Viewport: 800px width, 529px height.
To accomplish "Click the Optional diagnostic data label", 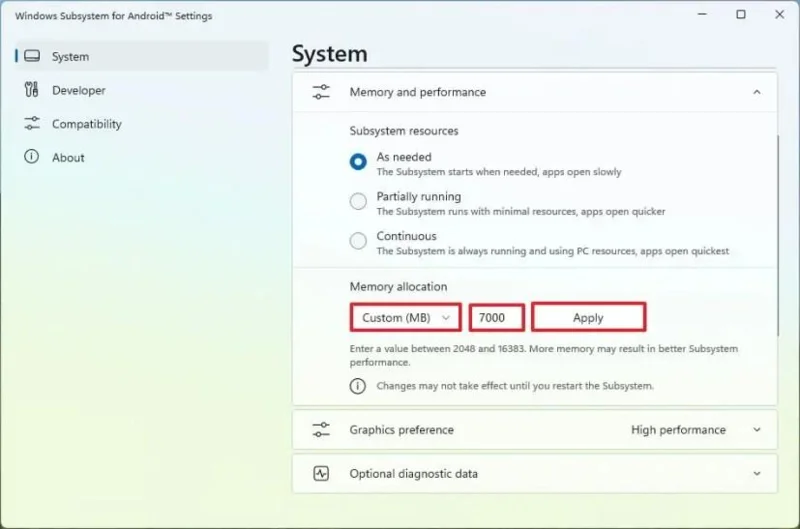I will (x=413, y=474).
